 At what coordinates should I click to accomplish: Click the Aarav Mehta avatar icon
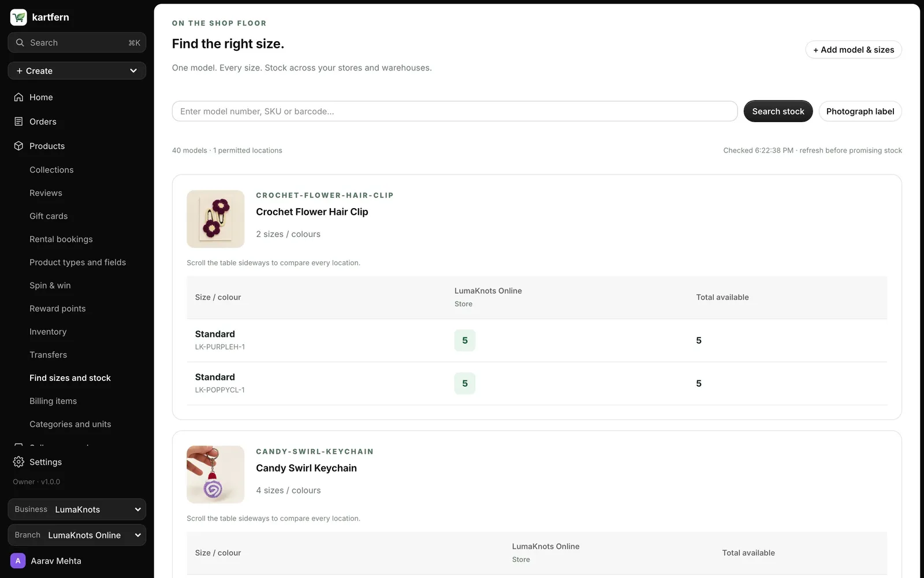(x=18, y=561)
